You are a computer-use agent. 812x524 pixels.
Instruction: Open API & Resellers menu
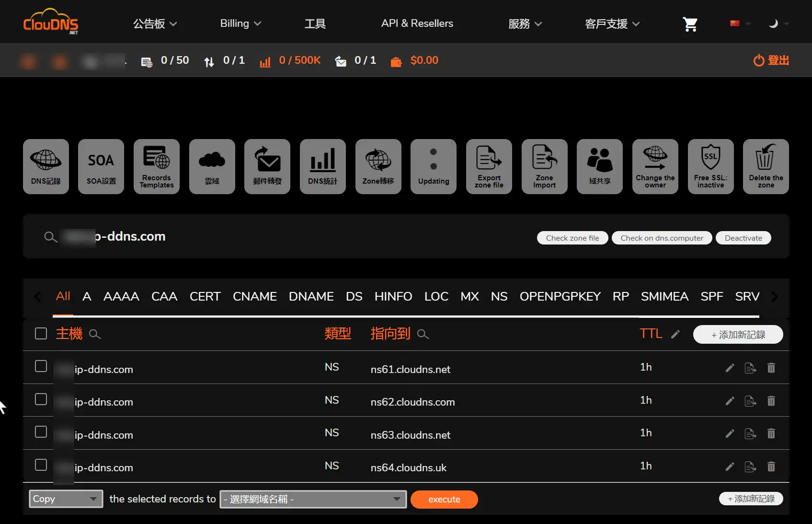(x=417, y=23)
